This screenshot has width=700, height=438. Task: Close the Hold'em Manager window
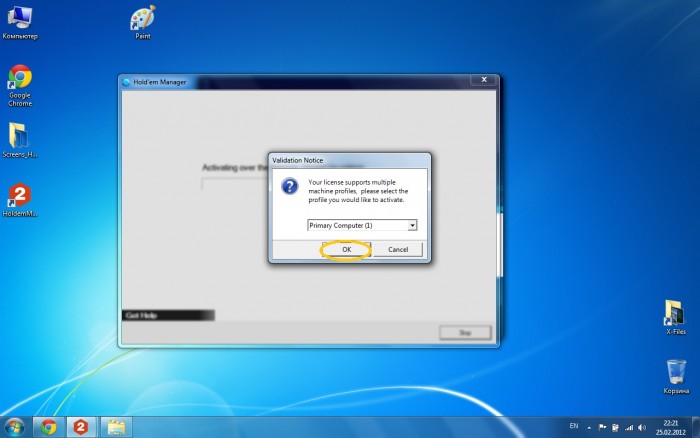pyautogui.click(x=484, y=80)
